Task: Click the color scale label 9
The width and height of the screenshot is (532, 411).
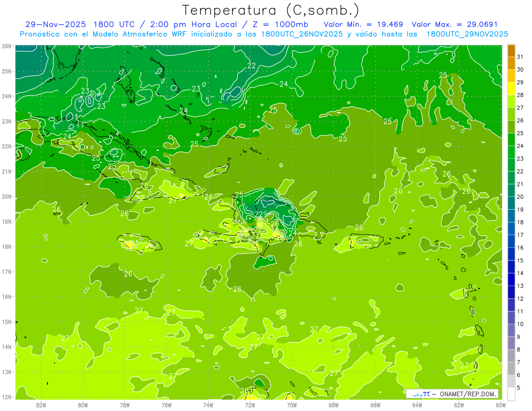Action: tap(519, 337)
